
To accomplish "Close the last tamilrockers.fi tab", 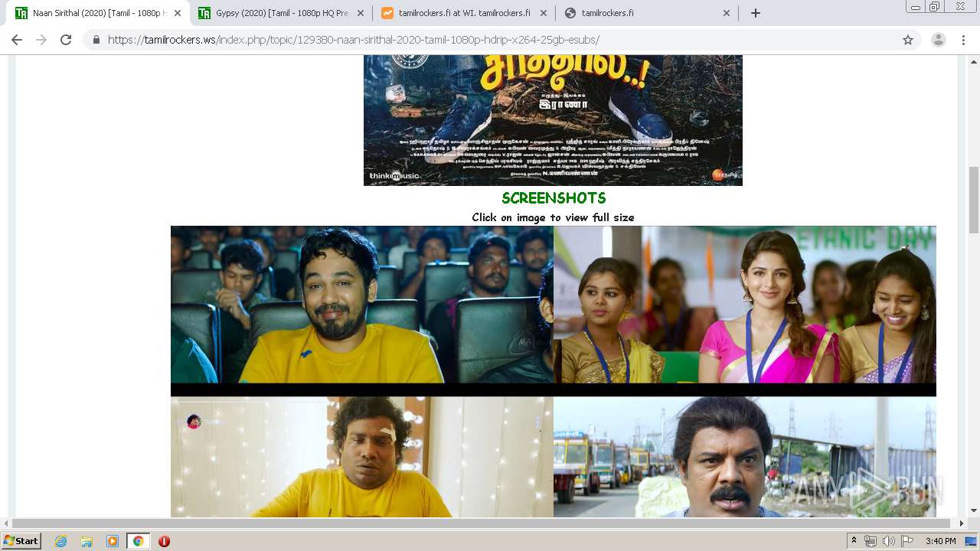I will click(727, 13).
